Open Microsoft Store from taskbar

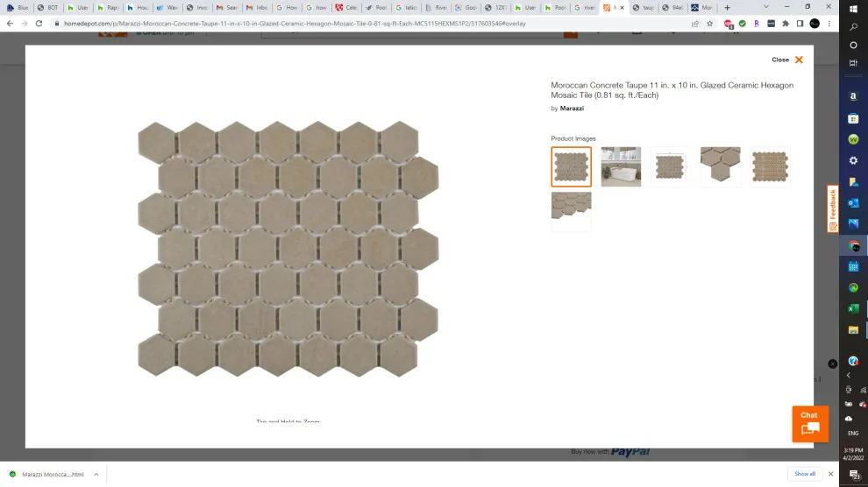[x=853, y=118]
